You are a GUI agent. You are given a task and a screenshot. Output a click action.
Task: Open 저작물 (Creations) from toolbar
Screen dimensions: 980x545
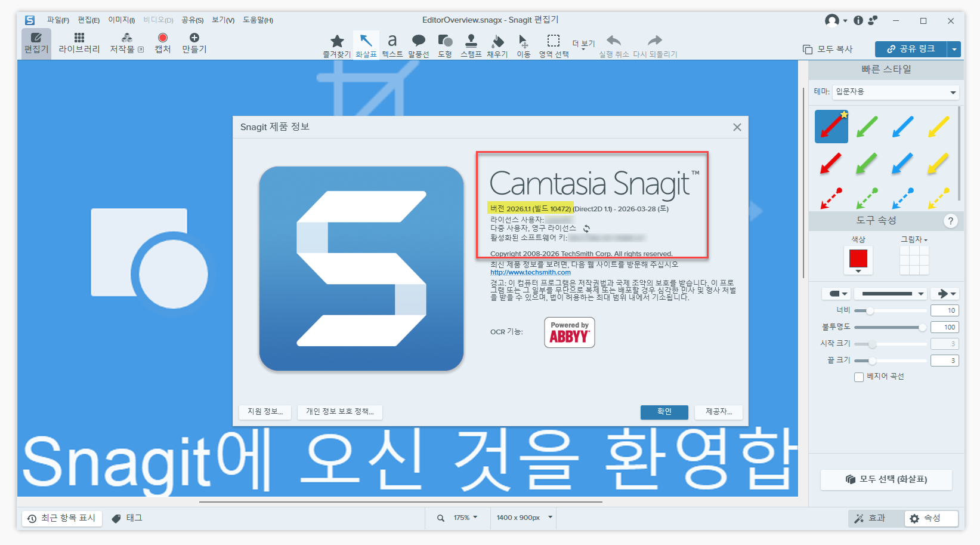(126, 43)
